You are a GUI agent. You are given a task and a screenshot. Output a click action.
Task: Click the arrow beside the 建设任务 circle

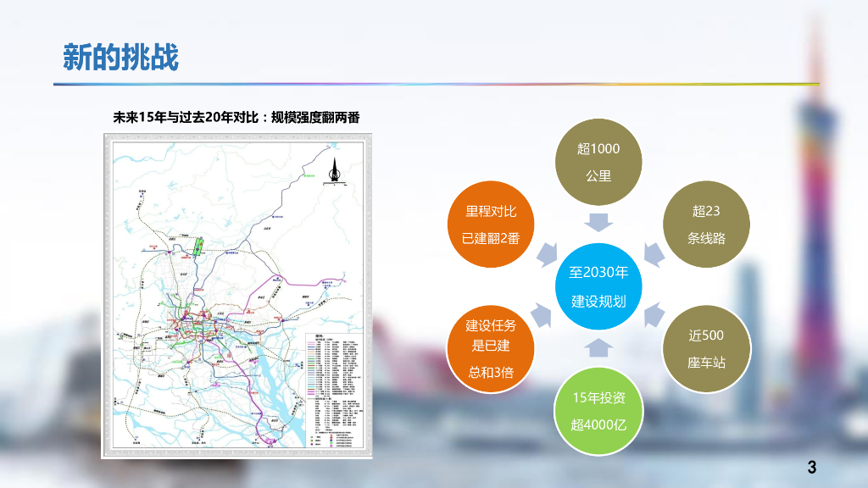tap(545, 316)
